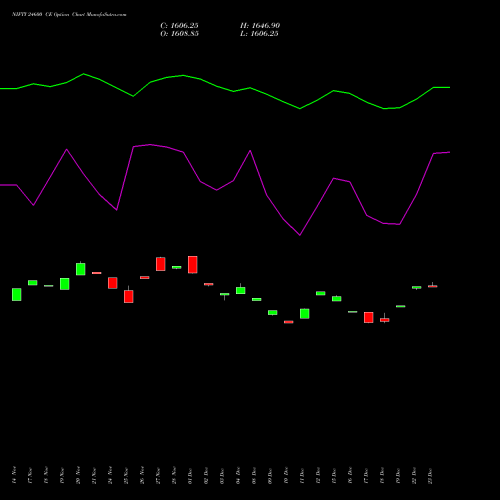Click the red candlestick above 01 Dec

pos(193,265)
